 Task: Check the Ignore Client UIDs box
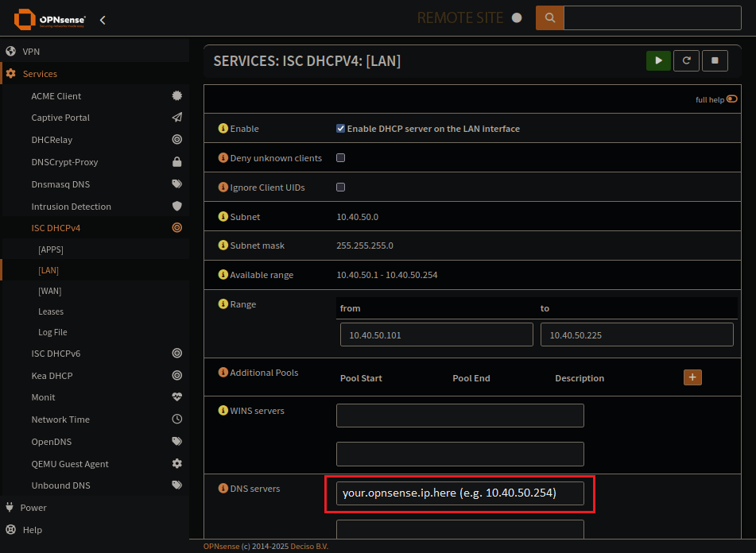[340, 188]
